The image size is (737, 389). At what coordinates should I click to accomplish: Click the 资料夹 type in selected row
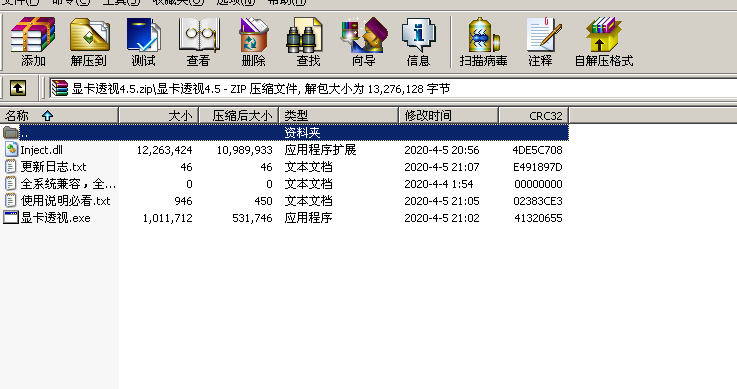pyautogui.click(x=302, y=132)
